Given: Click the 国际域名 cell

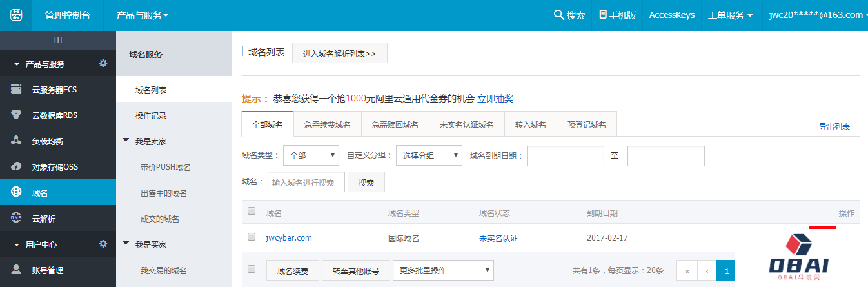Looking at the screenshot, I should tap(404, 237).
